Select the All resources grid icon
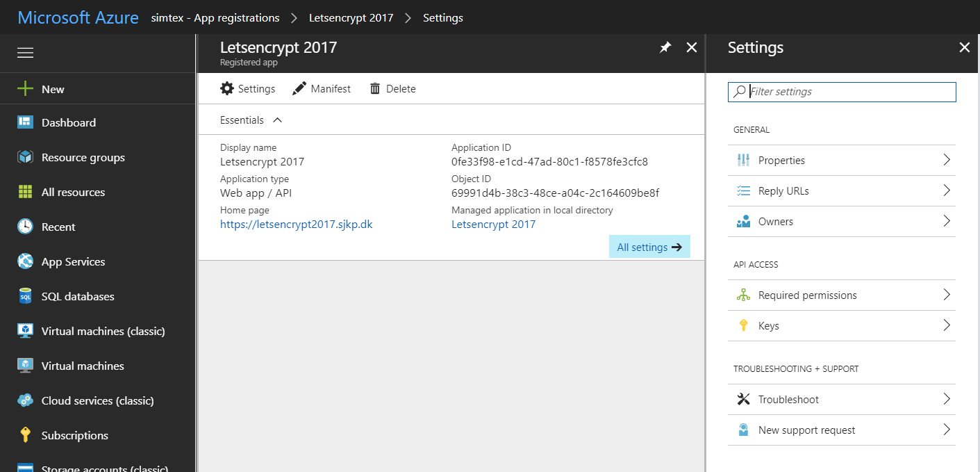Viewport: 980px width, 472px height. coord(25,192)
